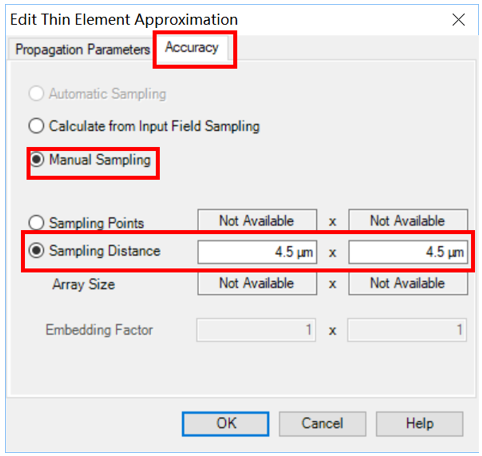482x456 pixels.
Task: Cancel the Thin Element Approximation dialog
Action: click(322, 424)
